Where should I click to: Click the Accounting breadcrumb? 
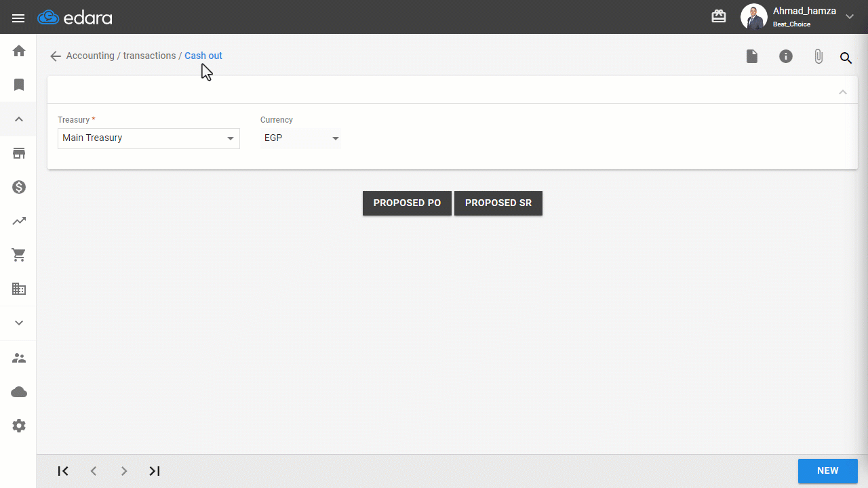(x=90, y=56)
